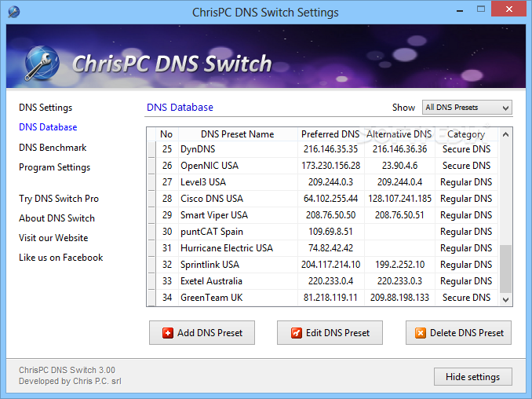Click Regular DNS category of Level3 USA
Image resolution: width=532 pixels, height=399 pixels.
click(466, 182)
